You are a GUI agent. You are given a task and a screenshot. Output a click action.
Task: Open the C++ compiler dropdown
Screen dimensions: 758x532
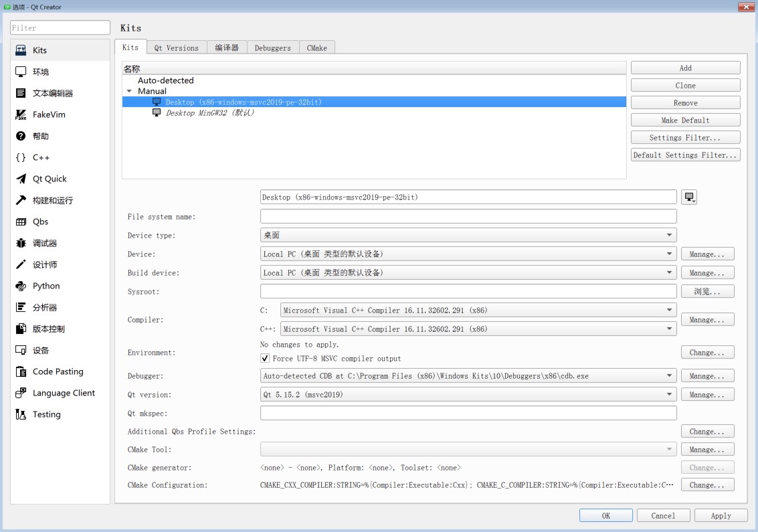[478, 329]
